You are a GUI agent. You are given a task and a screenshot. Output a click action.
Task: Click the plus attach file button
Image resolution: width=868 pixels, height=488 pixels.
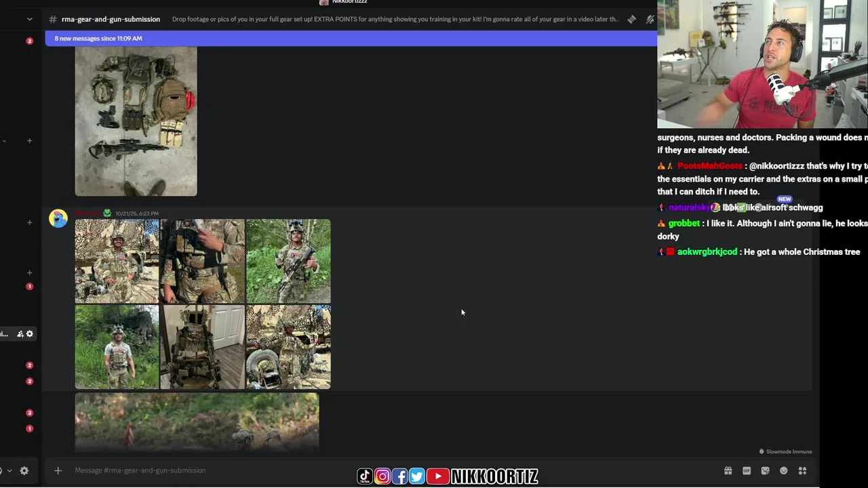point(58,470)
